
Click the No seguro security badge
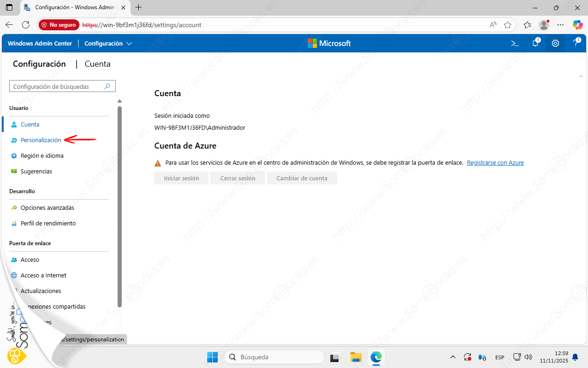pyautogui.click(x=59, y=25)
